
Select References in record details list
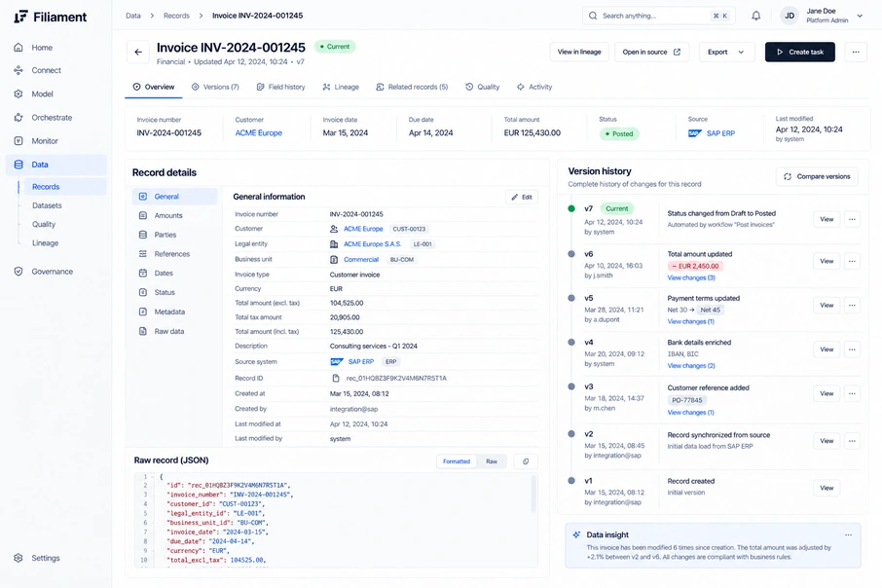(174, 254)
